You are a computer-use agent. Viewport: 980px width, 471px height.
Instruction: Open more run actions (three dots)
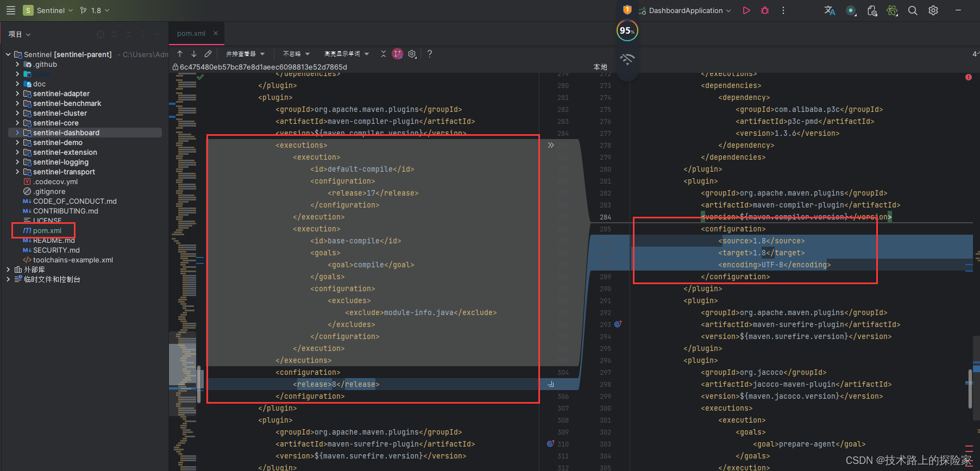pyautogui.click(x=783, y=10)
